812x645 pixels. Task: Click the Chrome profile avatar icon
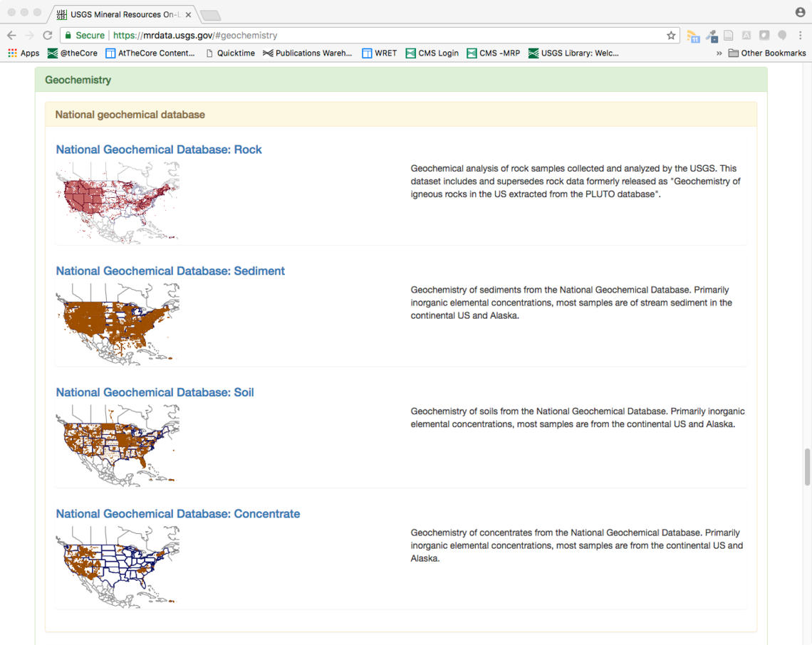click(x=800, y=12)
